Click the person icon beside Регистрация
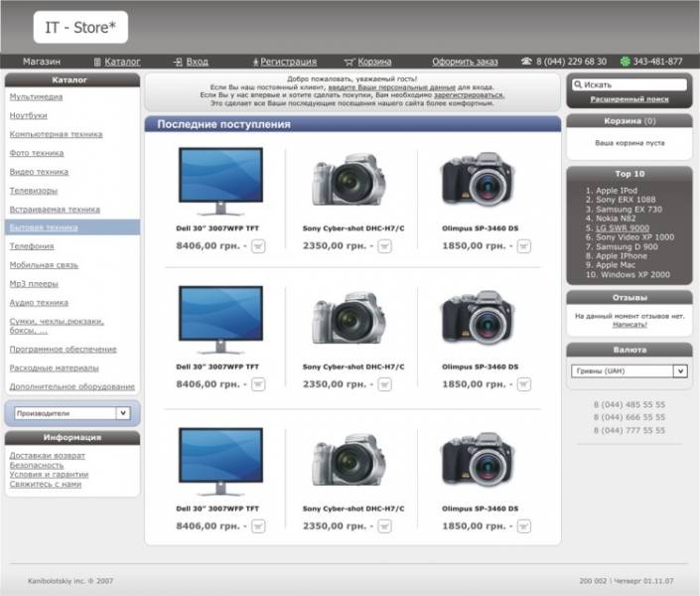The width and height of the screenshot is (700, 596). point(256,62)
